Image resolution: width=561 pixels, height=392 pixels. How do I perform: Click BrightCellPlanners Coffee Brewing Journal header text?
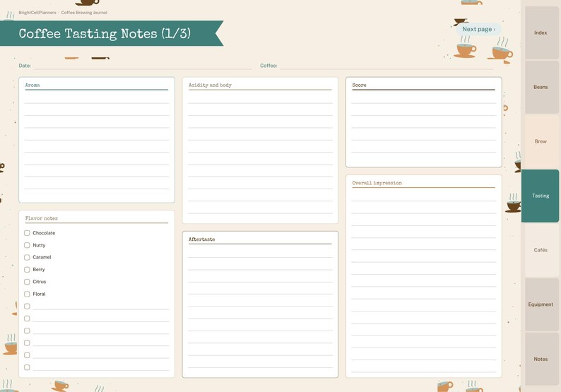[x=63, y=13]
